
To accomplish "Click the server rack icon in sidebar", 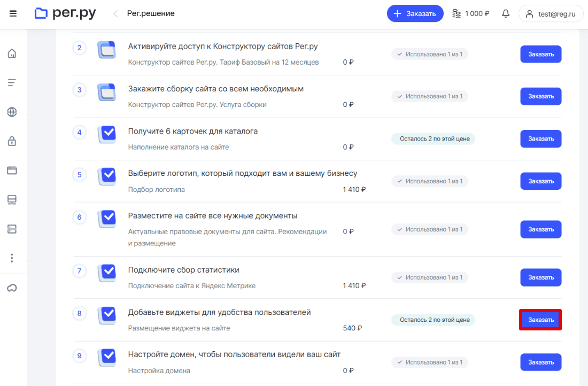I will coord(12,229).
